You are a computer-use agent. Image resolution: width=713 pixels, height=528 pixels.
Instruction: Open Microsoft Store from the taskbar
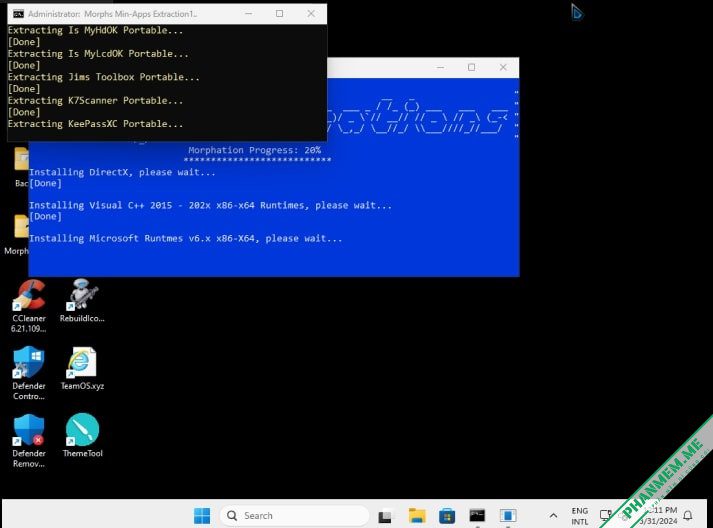point(447,516)
